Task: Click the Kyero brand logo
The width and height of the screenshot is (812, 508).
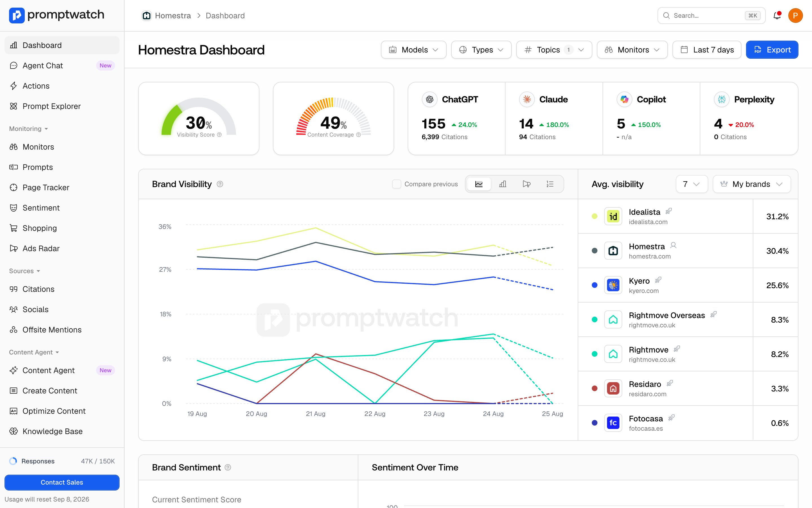Action: [x=613, y=285]
